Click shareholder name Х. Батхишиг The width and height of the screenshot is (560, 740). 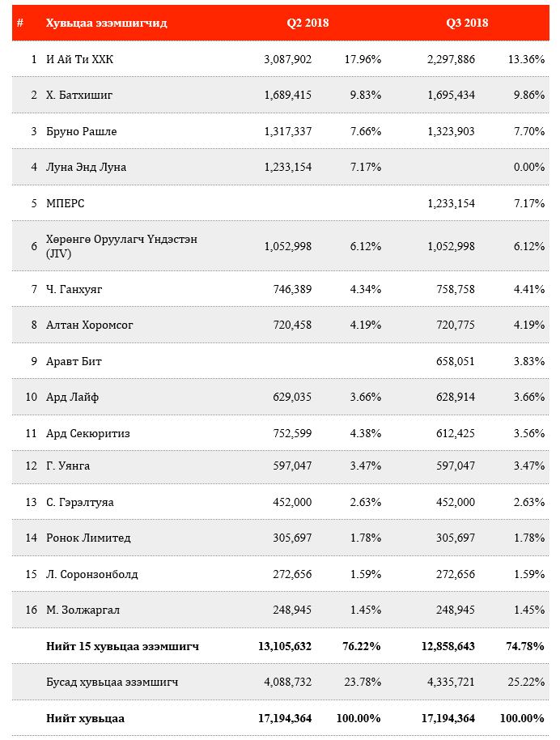pos(79,95)
